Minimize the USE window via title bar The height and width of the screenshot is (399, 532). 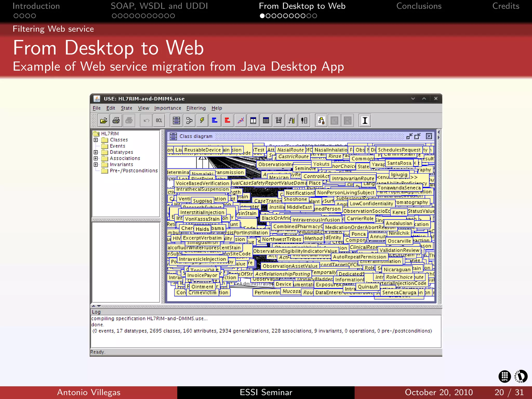point(413,99)
